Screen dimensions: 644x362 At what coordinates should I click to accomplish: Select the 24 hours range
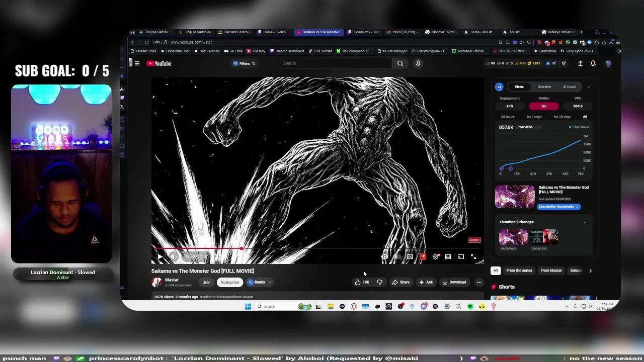click(x=508, y=117)
